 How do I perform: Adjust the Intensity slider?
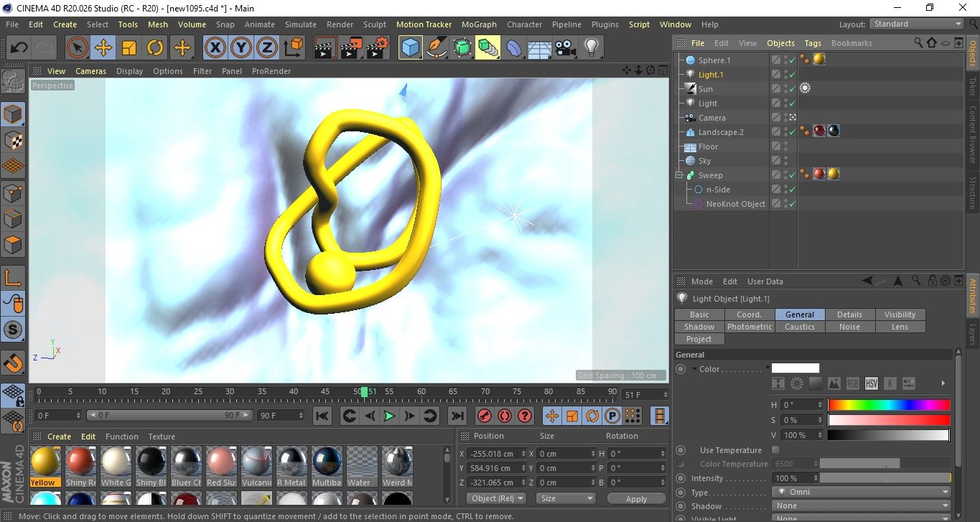pos(885,478)
